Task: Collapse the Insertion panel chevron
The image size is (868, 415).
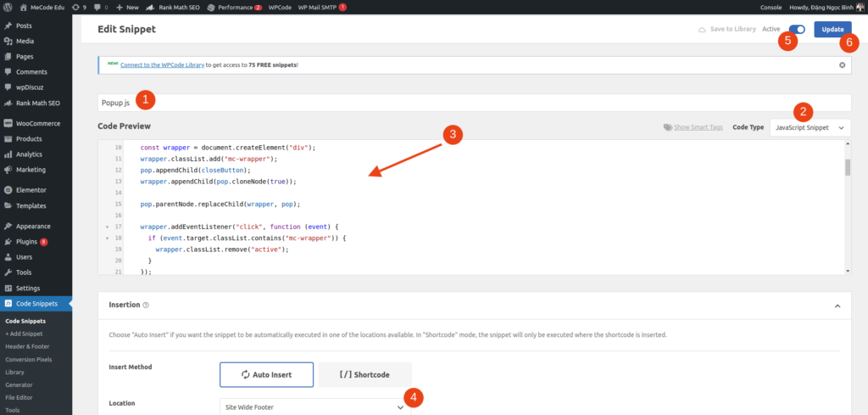Action: (x=837, y=306)
